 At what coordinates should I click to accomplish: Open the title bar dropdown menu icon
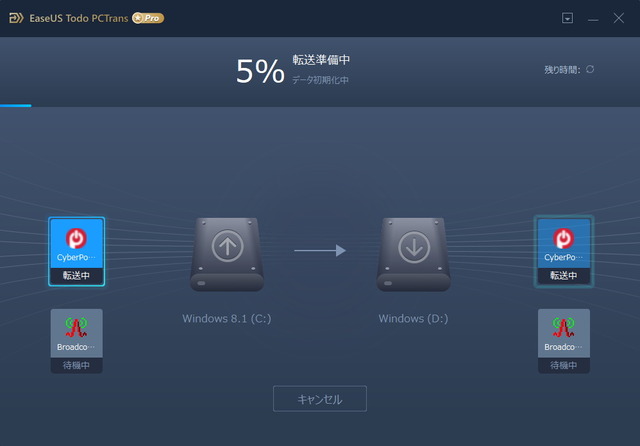[567, 18]
